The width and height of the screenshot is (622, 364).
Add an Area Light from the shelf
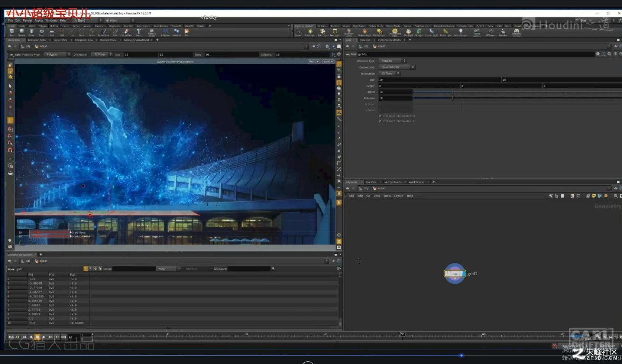tap(335, 33)
